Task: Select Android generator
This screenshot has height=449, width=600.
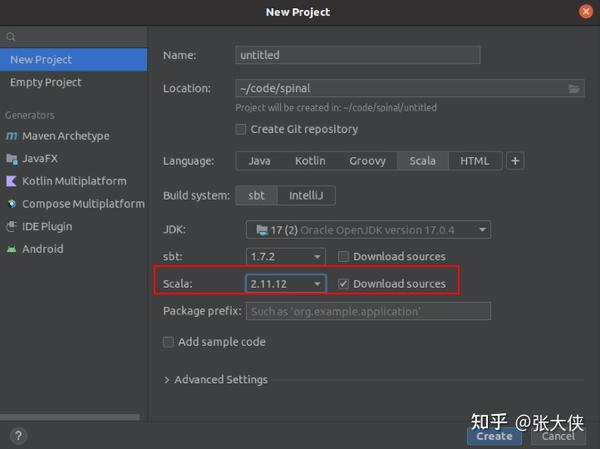Action: (73, 249)
